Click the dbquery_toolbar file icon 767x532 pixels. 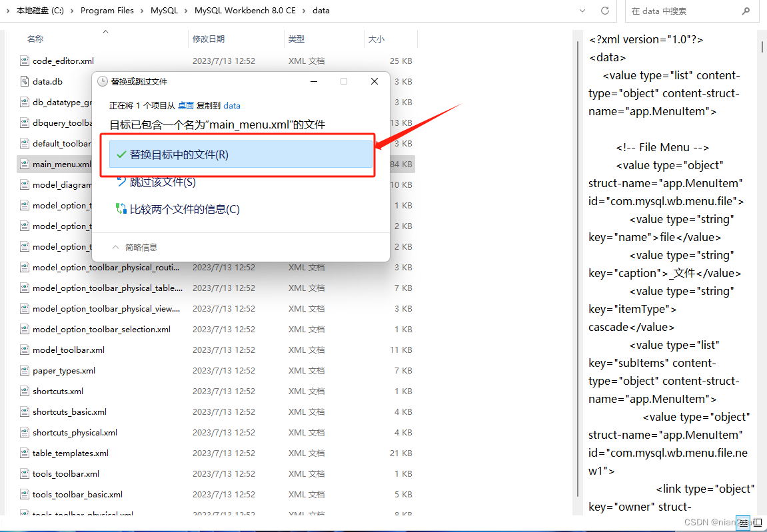click(x=25, y=123)
